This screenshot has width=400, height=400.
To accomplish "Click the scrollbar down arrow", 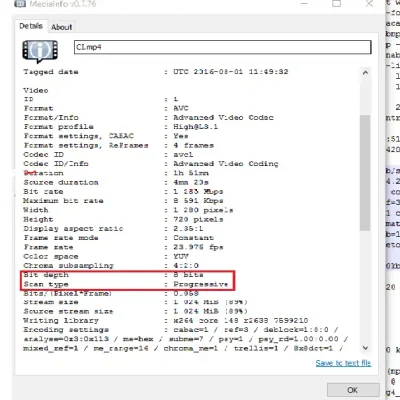I will [365, 348].
